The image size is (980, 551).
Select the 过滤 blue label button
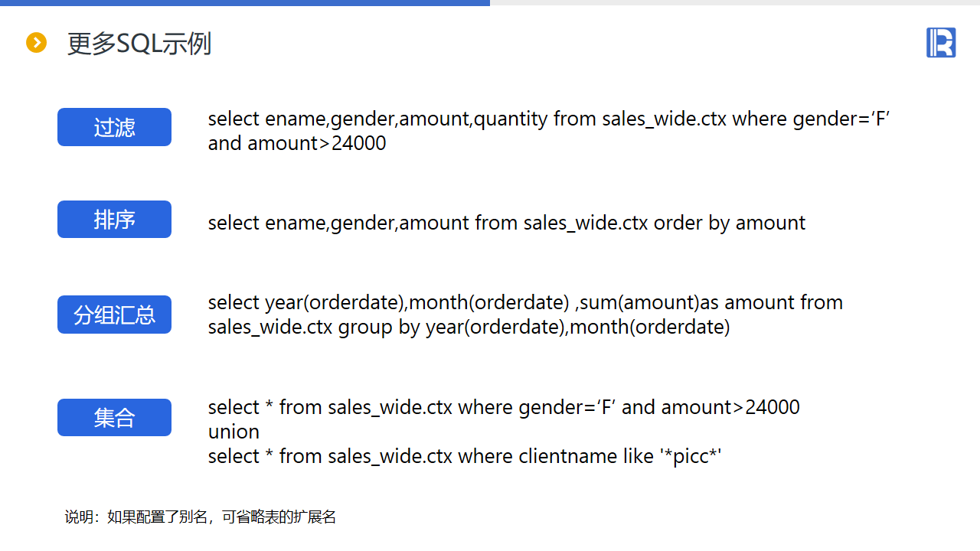[114, 127]
